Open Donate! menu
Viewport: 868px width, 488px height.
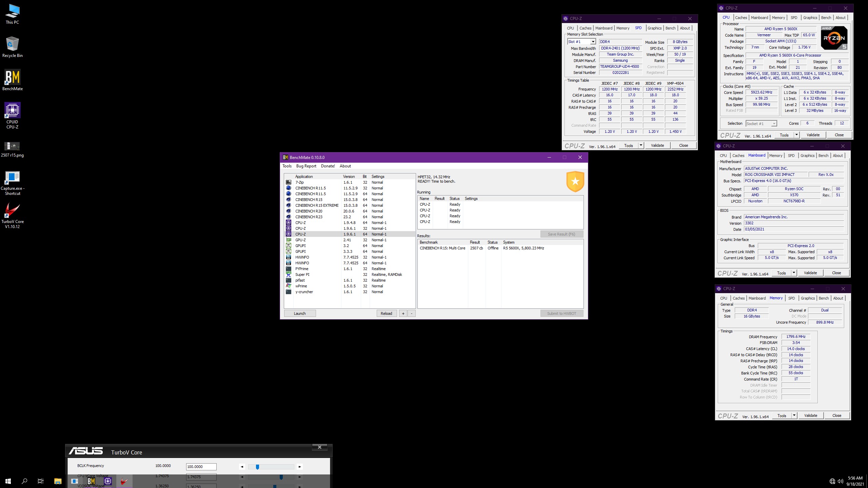coord(328,166)
